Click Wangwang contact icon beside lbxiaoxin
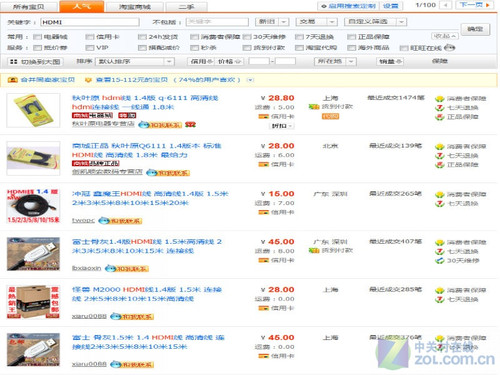 (x=127, y=268)
